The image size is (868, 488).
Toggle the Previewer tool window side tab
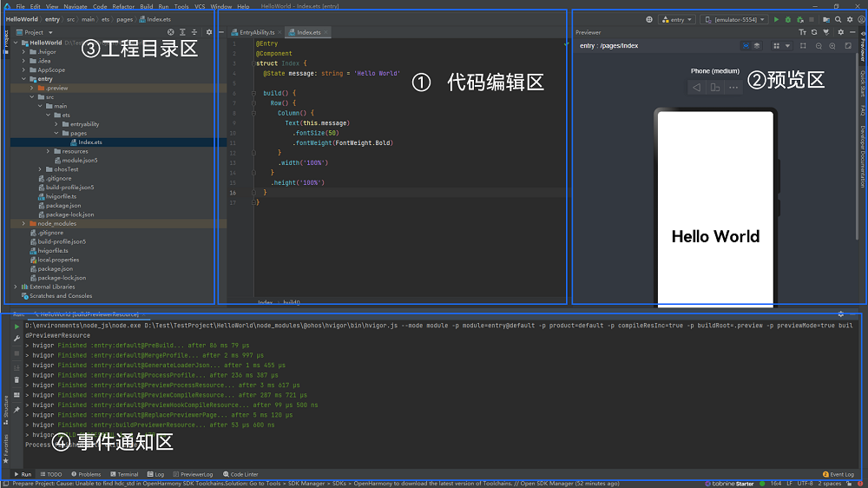click(x=863, y=49)
